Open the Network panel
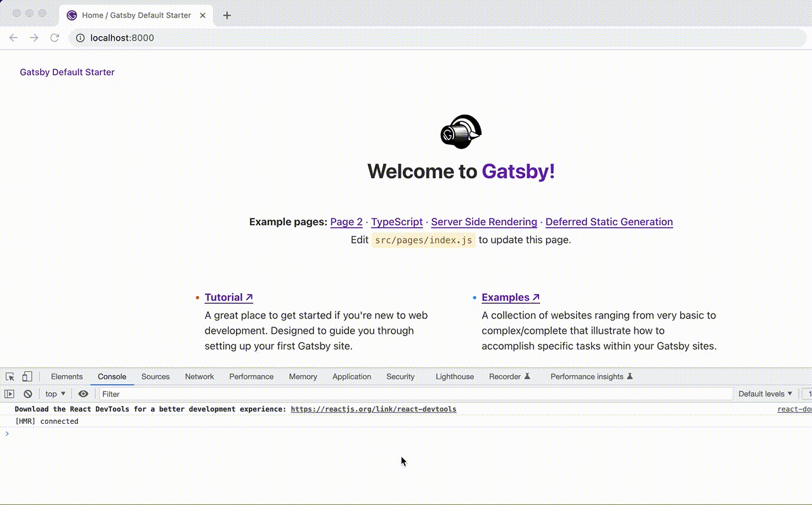Viewport: 812px width, 505px height. point(199,376)
